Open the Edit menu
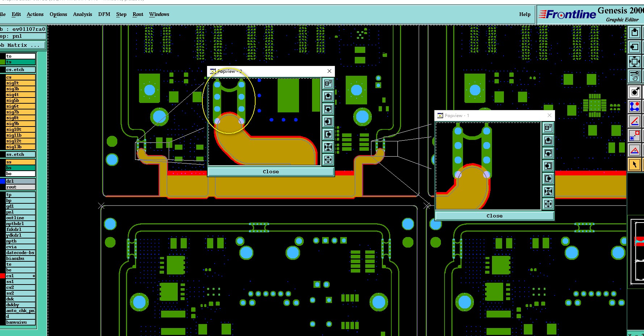 pos(16,14)
